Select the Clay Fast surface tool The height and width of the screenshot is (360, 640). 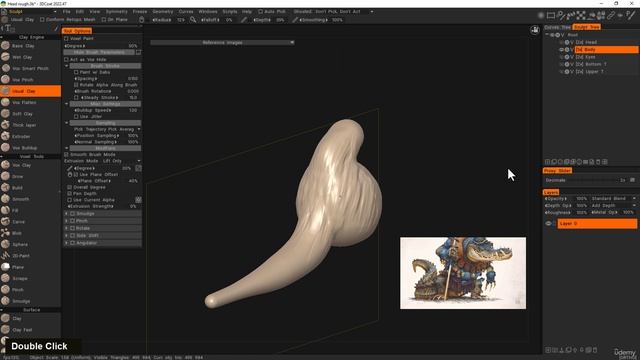(x=30, y=330)
